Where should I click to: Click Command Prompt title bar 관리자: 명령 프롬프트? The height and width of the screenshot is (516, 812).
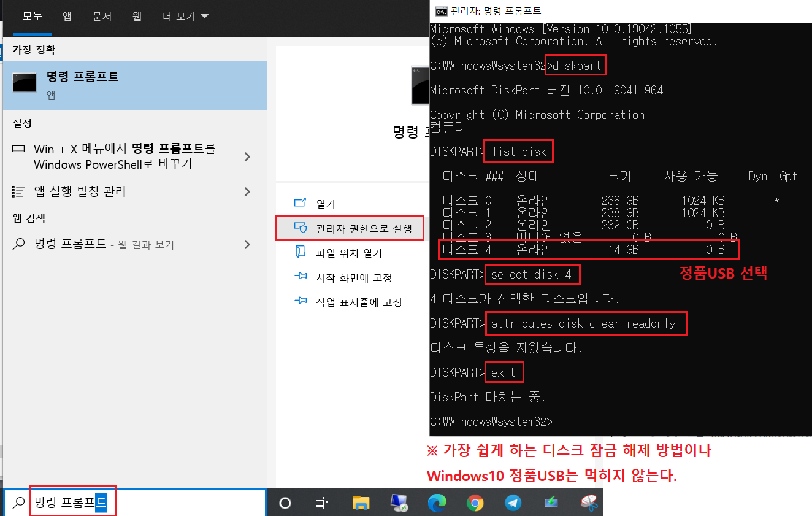[x=496, y=11]
